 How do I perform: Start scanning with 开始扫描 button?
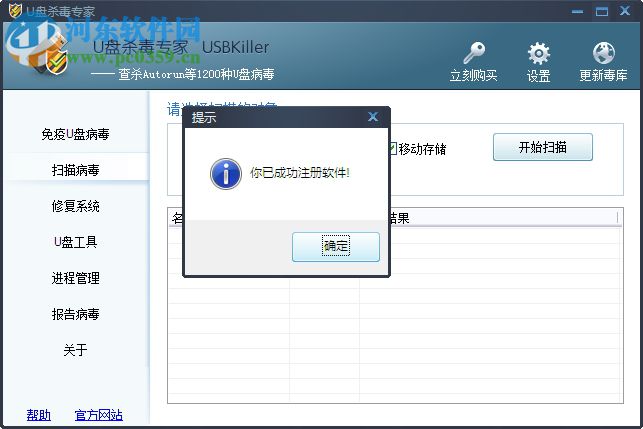coord(543,147)
